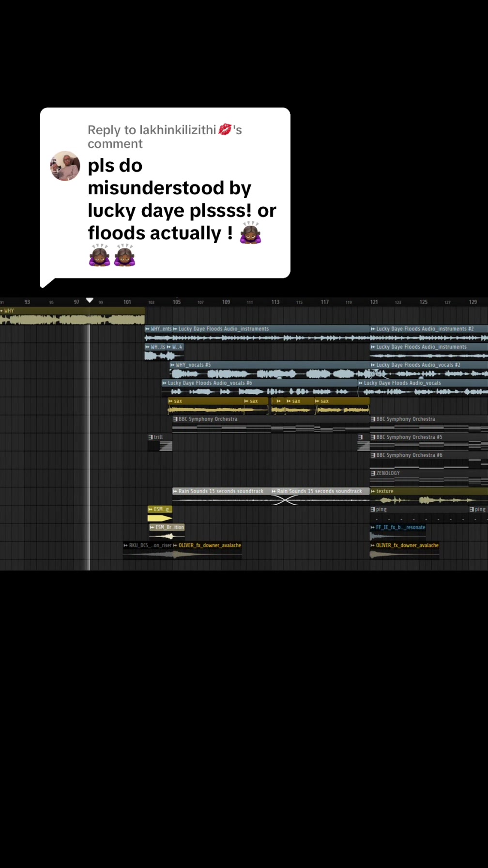Viewport: 488px width, 868px height.
Task: Select the 'BBC Symphony Orchestra' clip near bar 105
Action: point(271,424)
